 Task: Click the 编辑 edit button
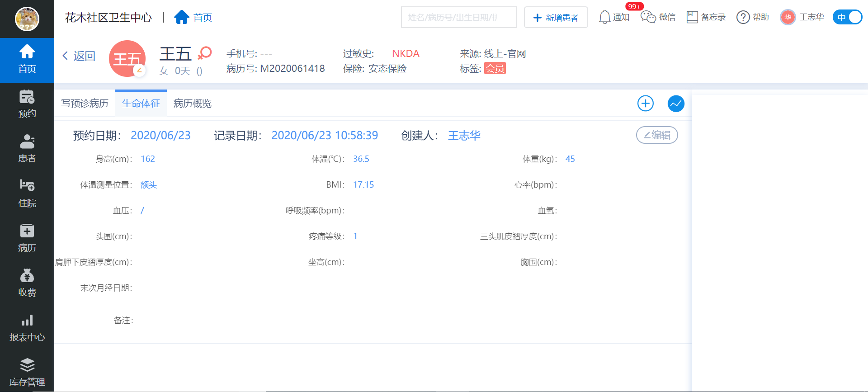pos(657,135)
